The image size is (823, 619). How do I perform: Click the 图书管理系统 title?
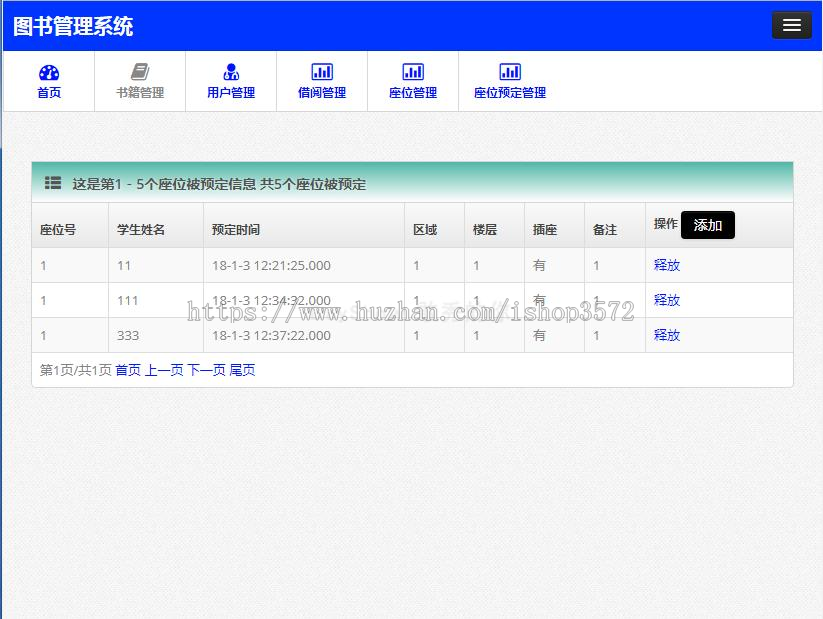click(73, 26)
